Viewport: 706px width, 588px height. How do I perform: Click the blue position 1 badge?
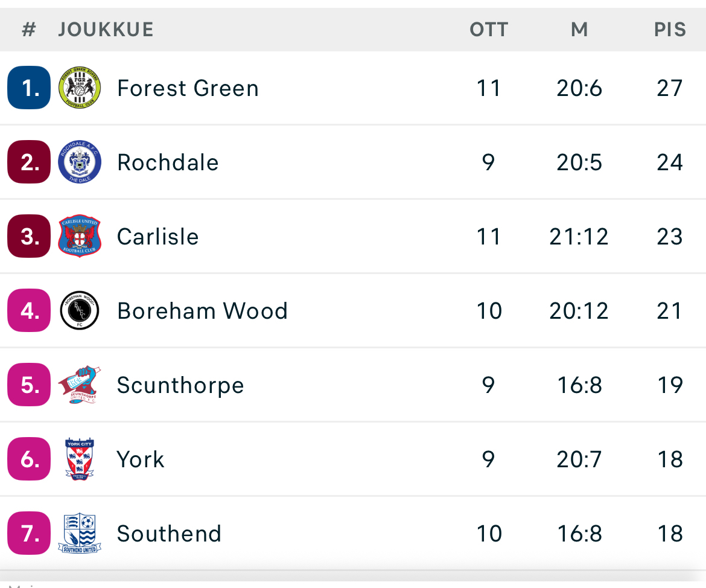point(29,88)
